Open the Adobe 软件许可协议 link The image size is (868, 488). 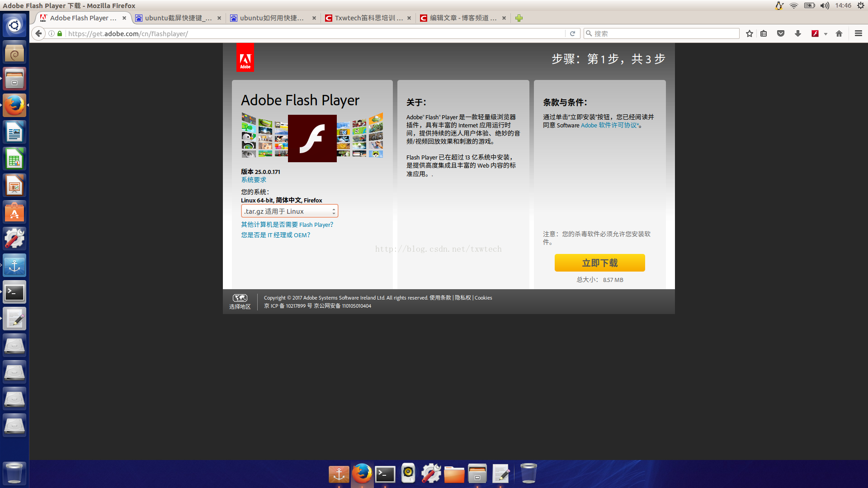click(610, 125)
